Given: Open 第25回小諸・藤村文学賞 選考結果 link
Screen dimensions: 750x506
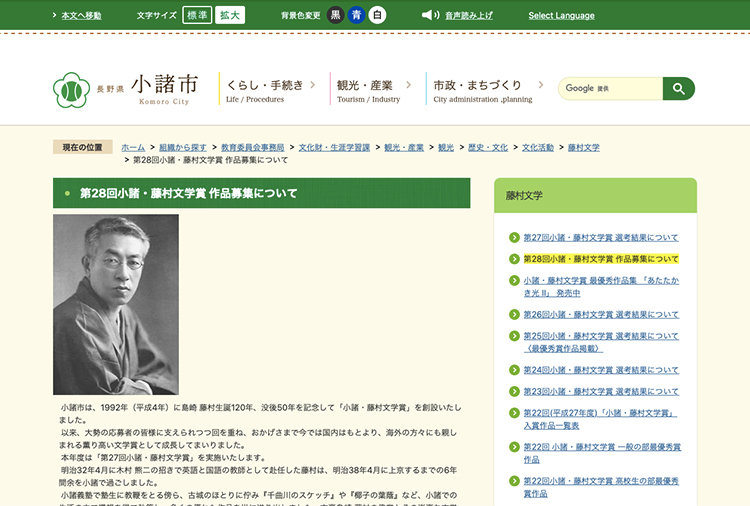Looking at the screenshot, I should (x=601, y=342).
